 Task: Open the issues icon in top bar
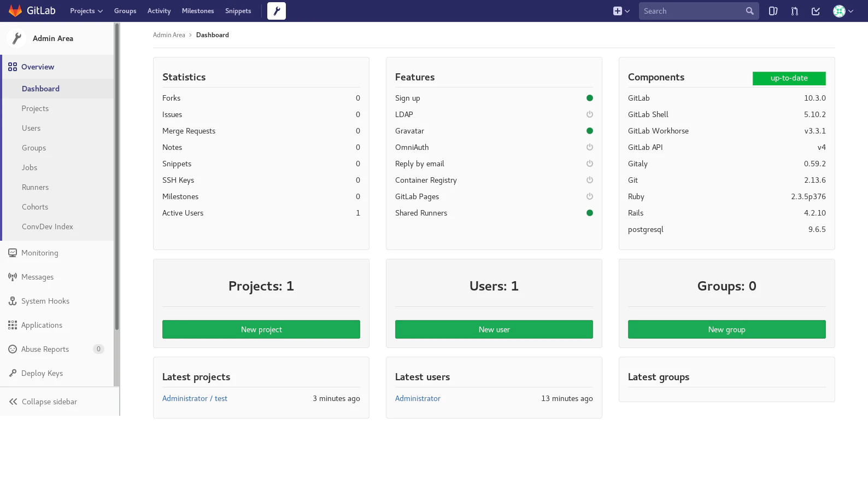pos(773,11)
